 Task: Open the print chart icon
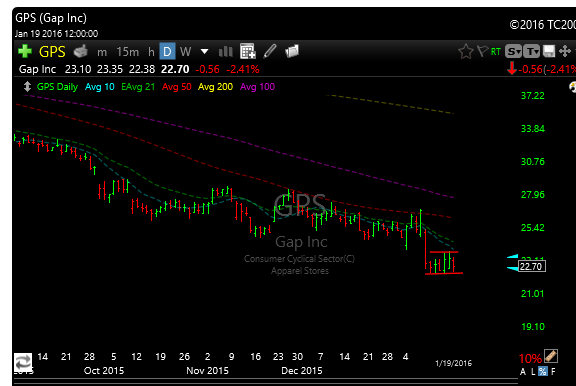[x=80, y=51]
